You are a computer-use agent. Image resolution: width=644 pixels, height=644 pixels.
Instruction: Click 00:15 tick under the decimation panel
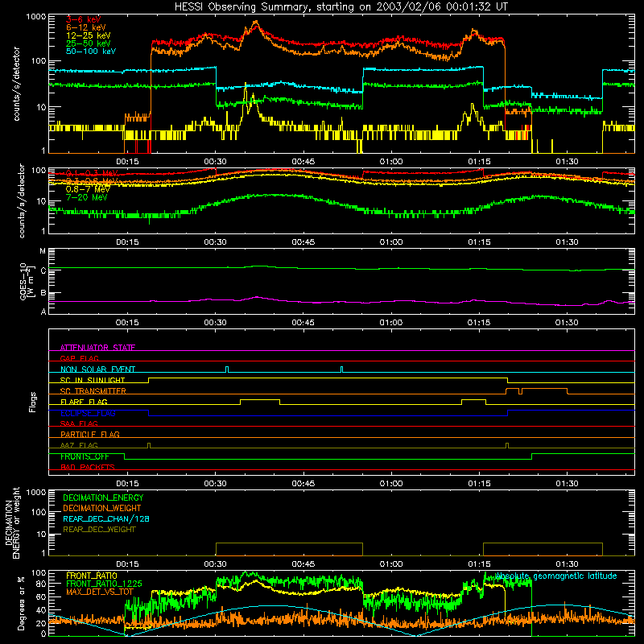tap(127, 564)
